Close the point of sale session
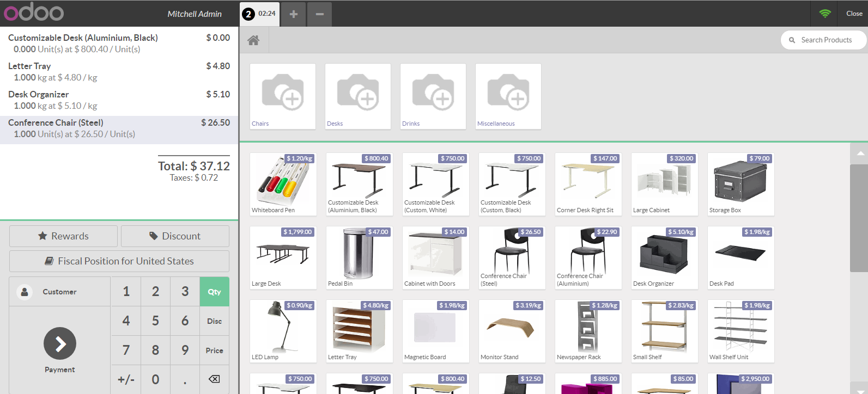 [854, 14]
